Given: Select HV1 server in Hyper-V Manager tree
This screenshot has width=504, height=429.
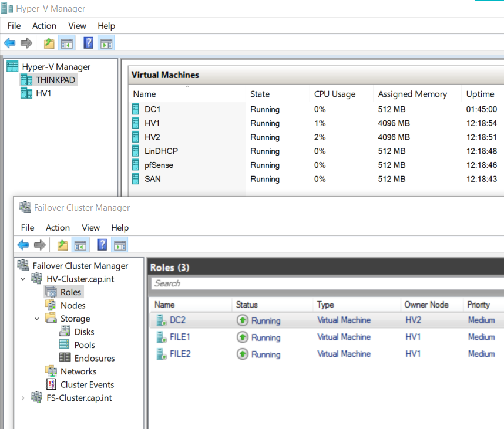Looking at the screenshot, I should (x=43, y=93).
